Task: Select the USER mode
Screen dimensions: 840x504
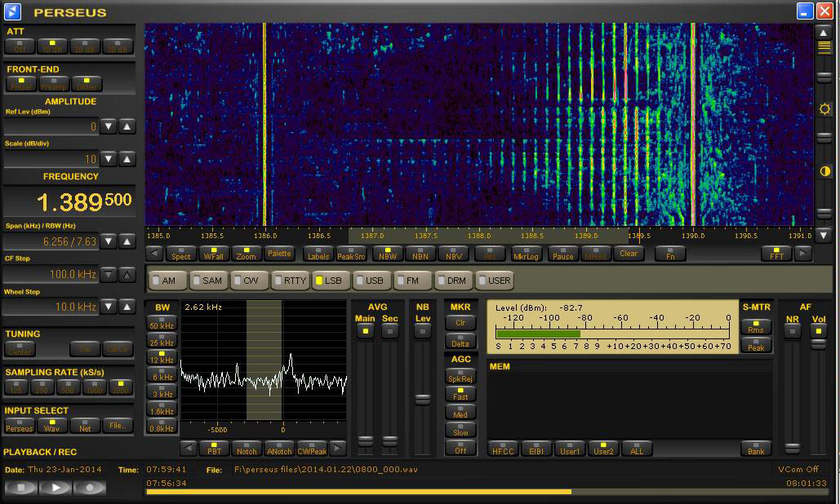Action: pyautogui.click(x=494, y=281)
